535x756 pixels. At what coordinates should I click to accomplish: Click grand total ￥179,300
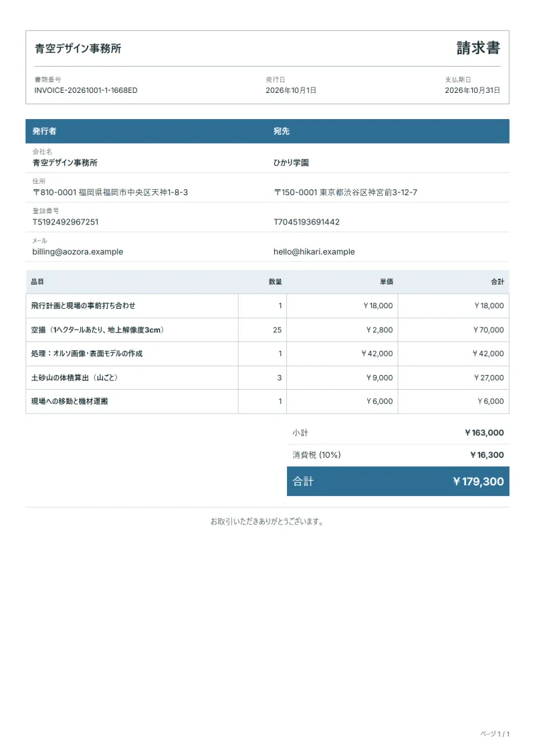(x=478, y=481)
